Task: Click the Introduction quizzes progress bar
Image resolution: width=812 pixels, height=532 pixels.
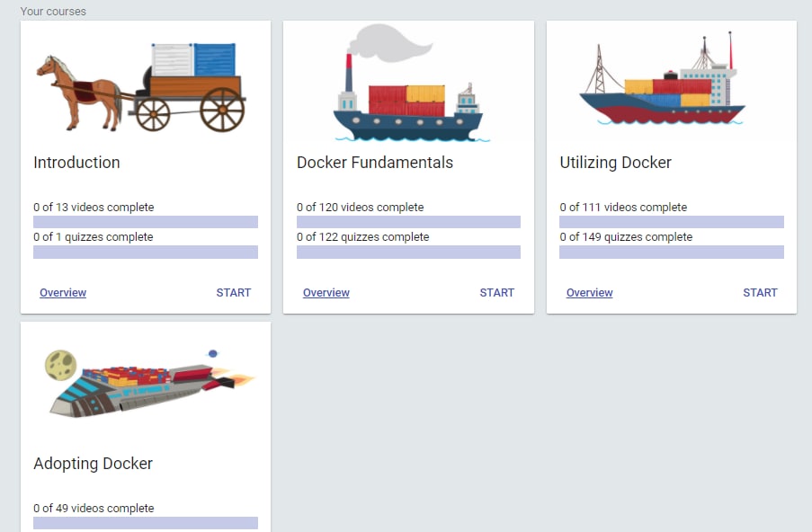Action: [x=146, y=253]
